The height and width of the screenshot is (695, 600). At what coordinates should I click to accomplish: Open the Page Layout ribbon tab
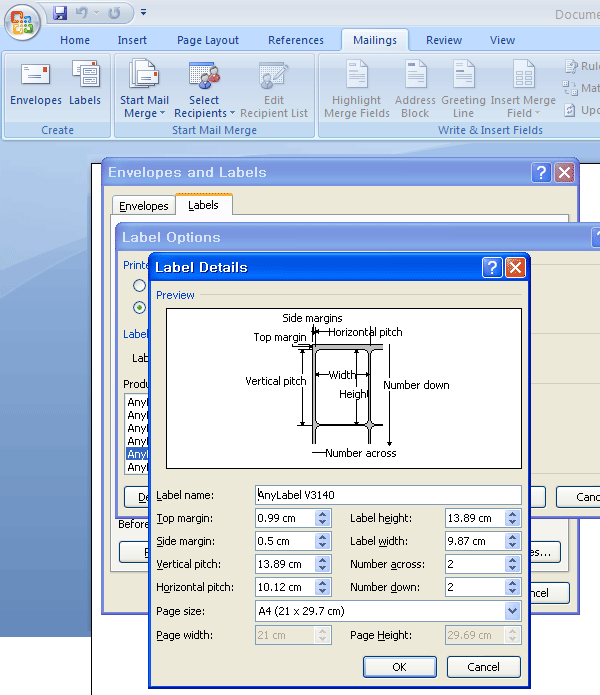(208, 40)
